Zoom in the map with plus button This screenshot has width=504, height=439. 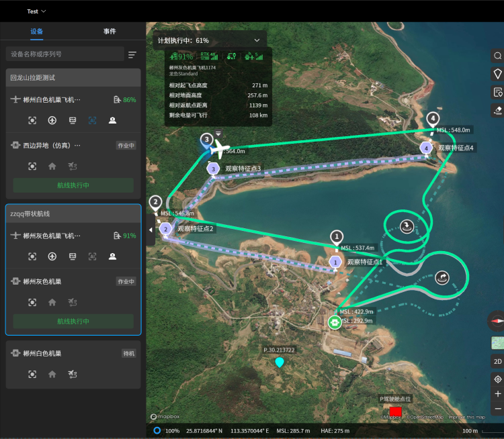tap(497, 394)
